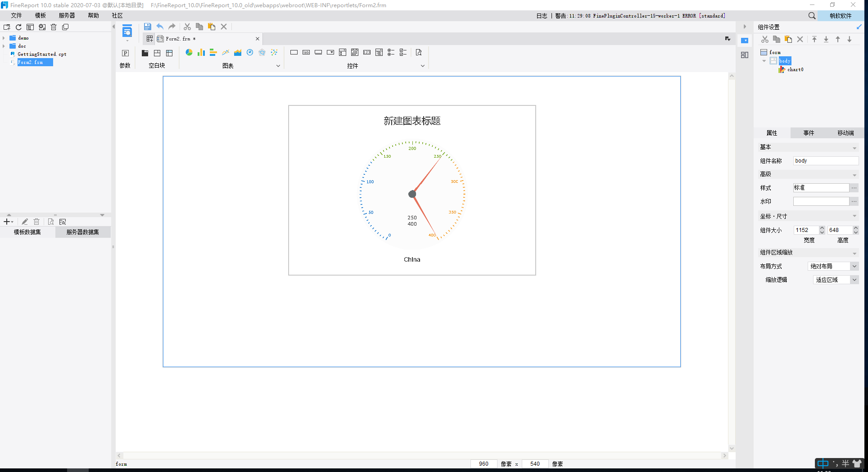Select GettingStarted.cpt in file tree
Screen dimensions: 868x472
click(42, 54)
